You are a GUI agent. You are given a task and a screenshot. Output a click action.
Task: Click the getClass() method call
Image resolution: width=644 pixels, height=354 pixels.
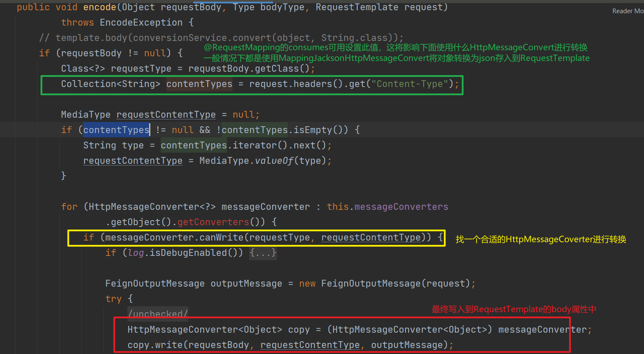(282, 69)
